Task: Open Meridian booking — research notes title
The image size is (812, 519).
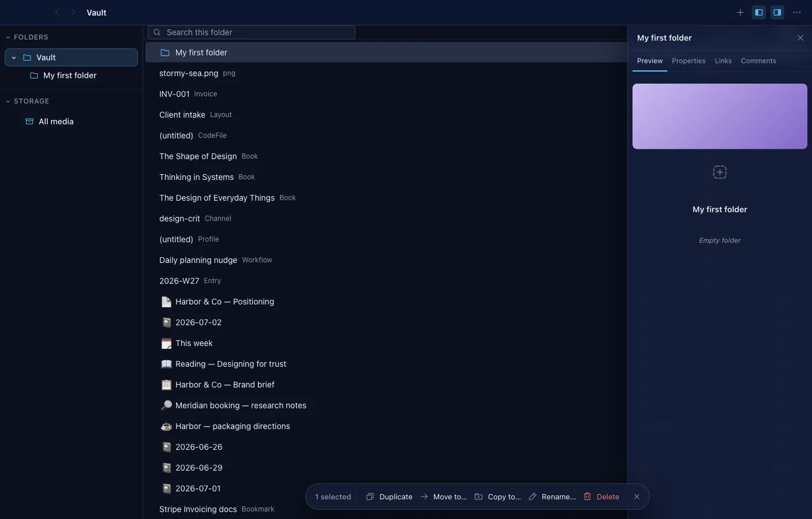Action: (x=241, y=405)
